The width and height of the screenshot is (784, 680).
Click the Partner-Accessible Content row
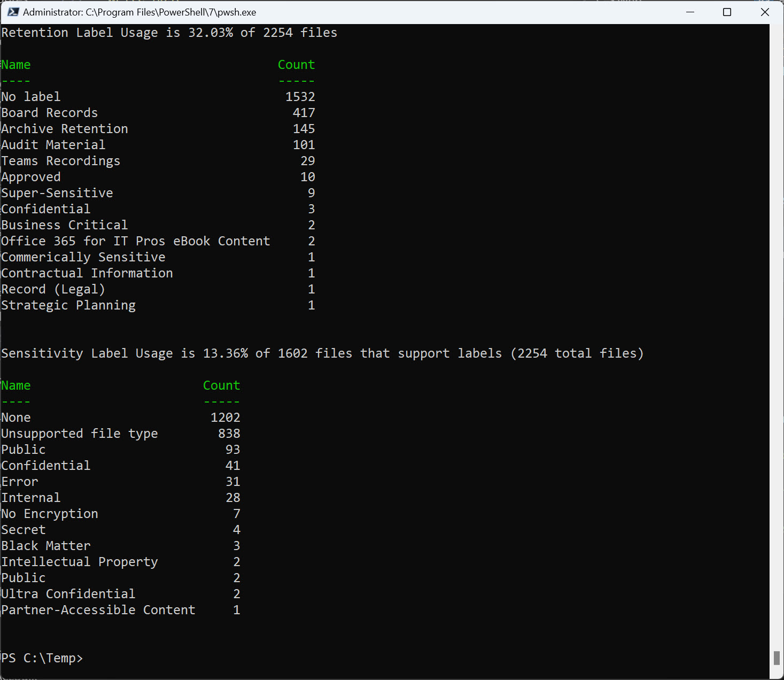tap(98, 610)
